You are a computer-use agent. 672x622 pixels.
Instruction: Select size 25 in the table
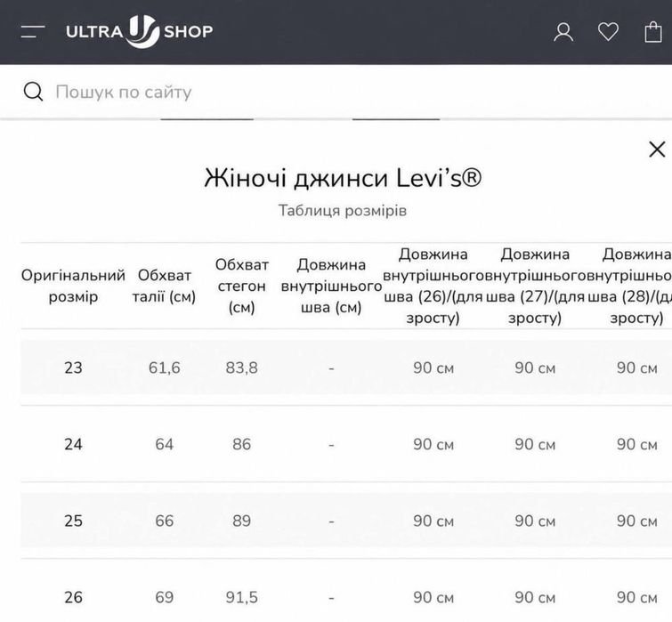click(x=73, y=521)
